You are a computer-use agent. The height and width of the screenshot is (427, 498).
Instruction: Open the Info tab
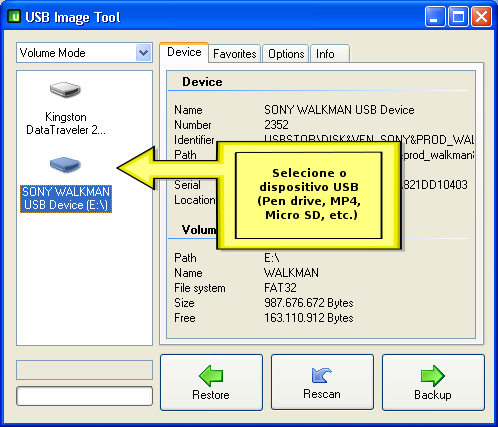pos(330,54)
